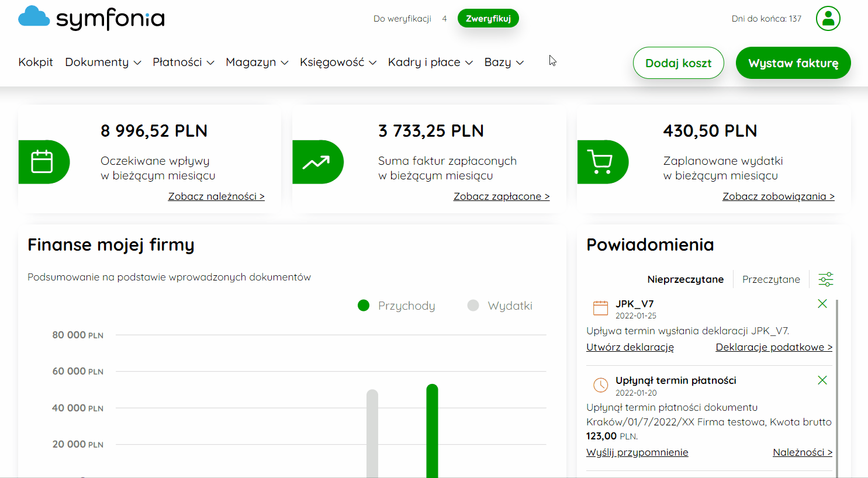Viewport: 868px width, 478px height.
Task: Click the Dodaj koszt button
Action: tap(679, 63)
